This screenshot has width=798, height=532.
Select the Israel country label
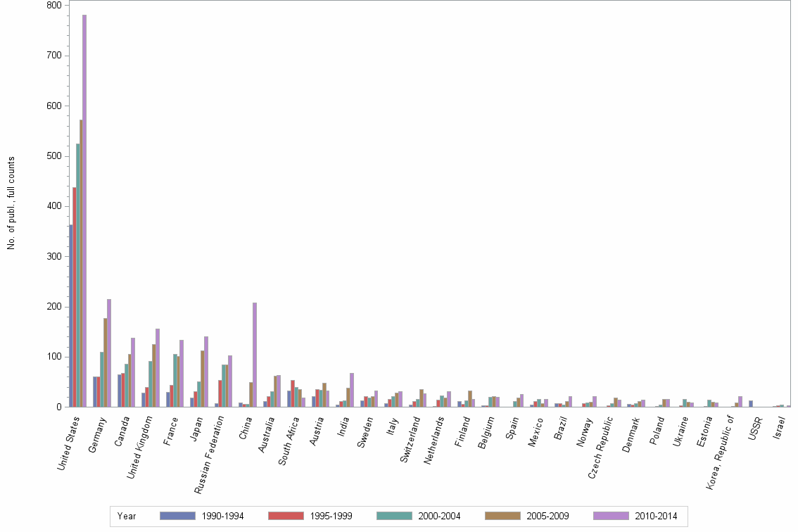tap(780, 426)
